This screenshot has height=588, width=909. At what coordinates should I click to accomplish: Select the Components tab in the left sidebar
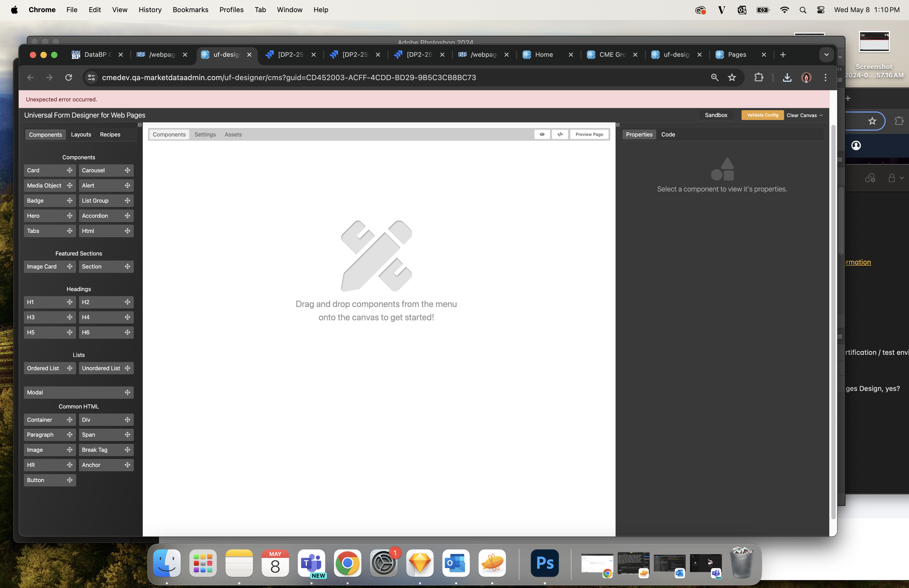point(45,134)
